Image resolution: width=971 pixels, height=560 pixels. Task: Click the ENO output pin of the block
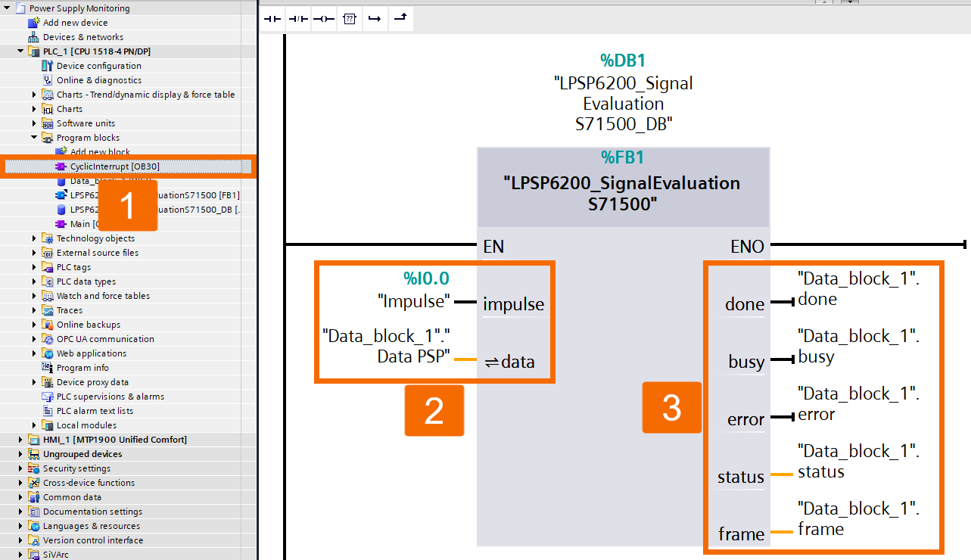coord(747,247)
